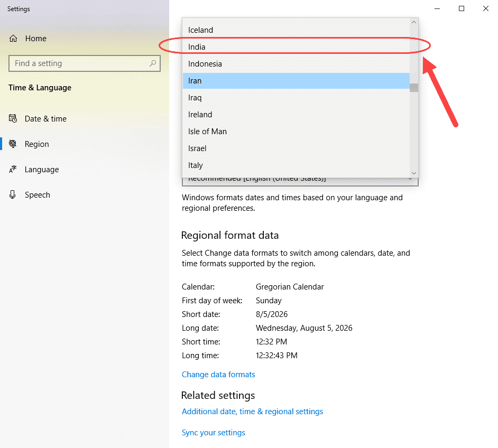The width and height of the screenshot is (498, 448).
Task: Choose Ireland in the dropdown list
Action: [x=296, y=115]
